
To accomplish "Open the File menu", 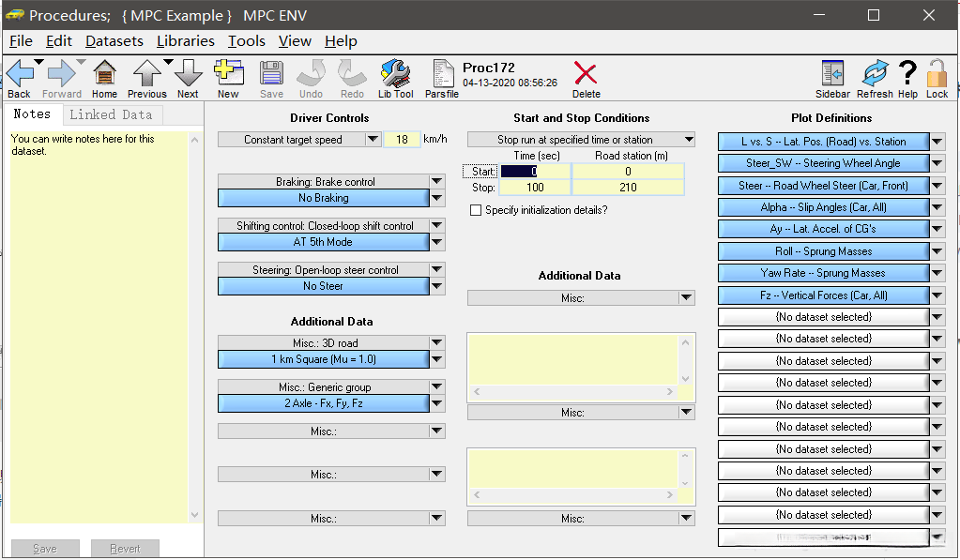I will 21,41.
